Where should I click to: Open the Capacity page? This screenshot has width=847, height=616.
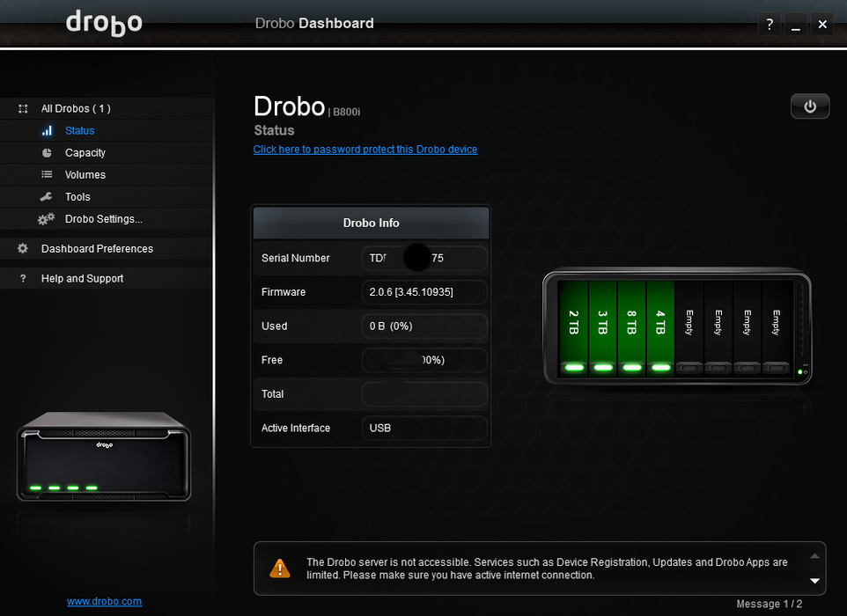click(107, 153)
